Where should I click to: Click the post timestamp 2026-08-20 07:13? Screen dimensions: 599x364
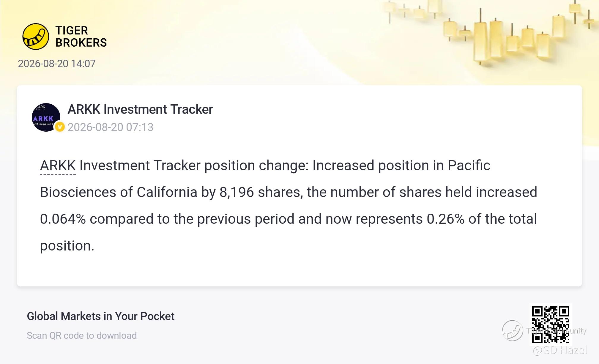(110, 127)
